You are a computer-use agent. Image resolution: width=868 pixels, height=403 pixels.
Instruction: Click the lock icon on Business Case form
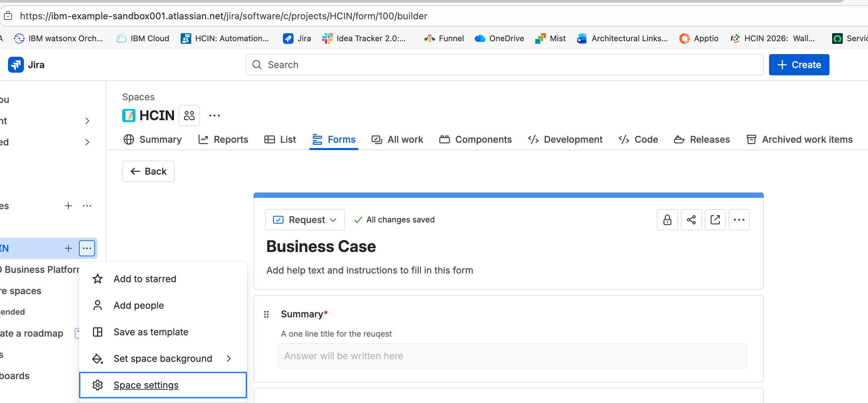pyautogui.click(x=667, y=220)
